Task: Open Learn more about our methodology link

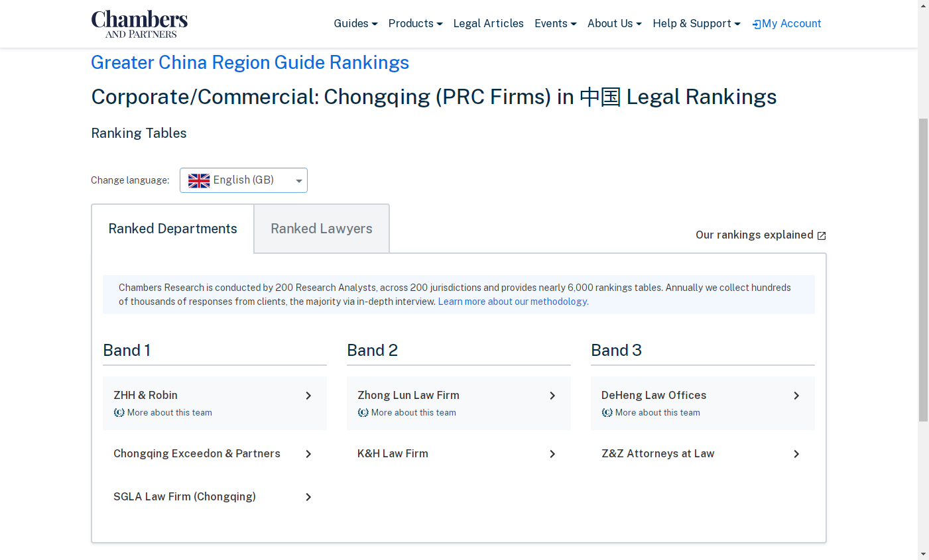Action: pyautogui.click(x=513, y=302)
